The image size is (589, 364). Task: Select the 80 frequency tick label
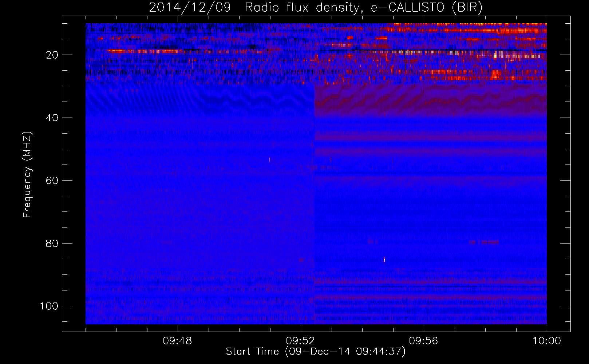click(x=52, y=244)
